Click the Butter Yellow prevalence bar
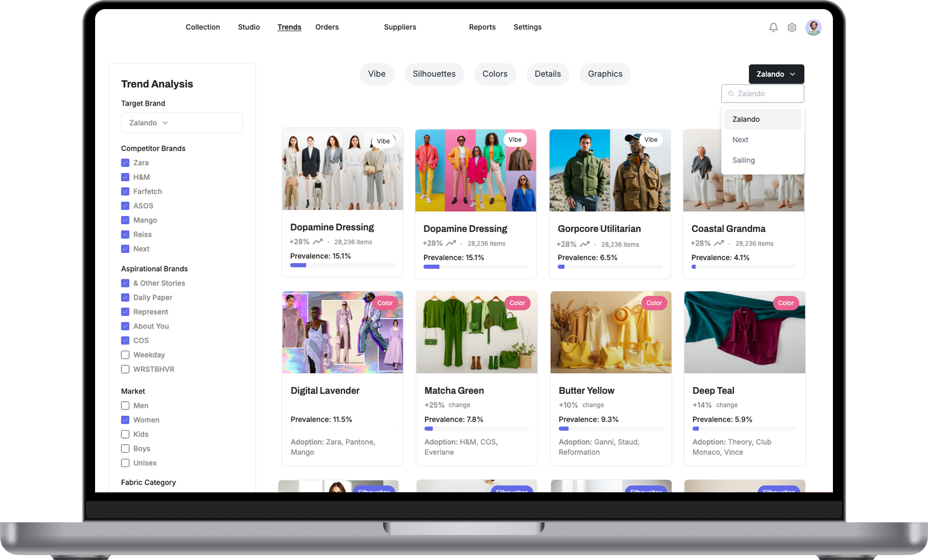The image size is (928, 560). tap(610, 429)
